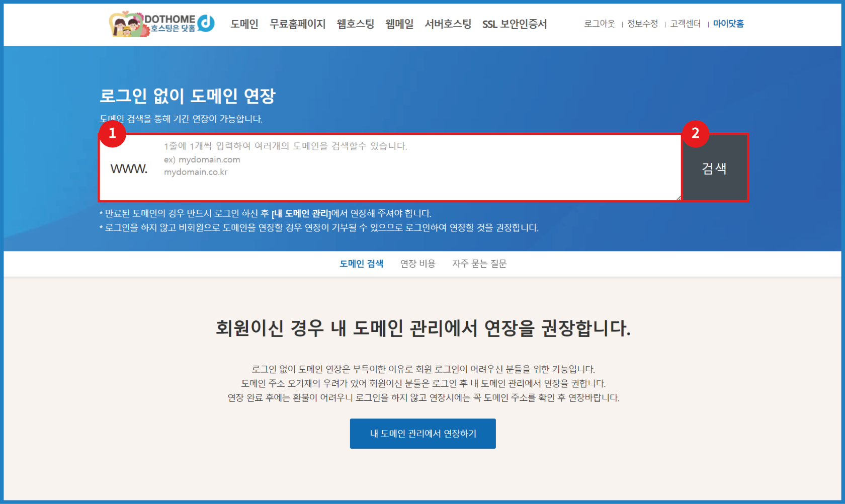Go to 마이닷홈

tap(729, 23)
